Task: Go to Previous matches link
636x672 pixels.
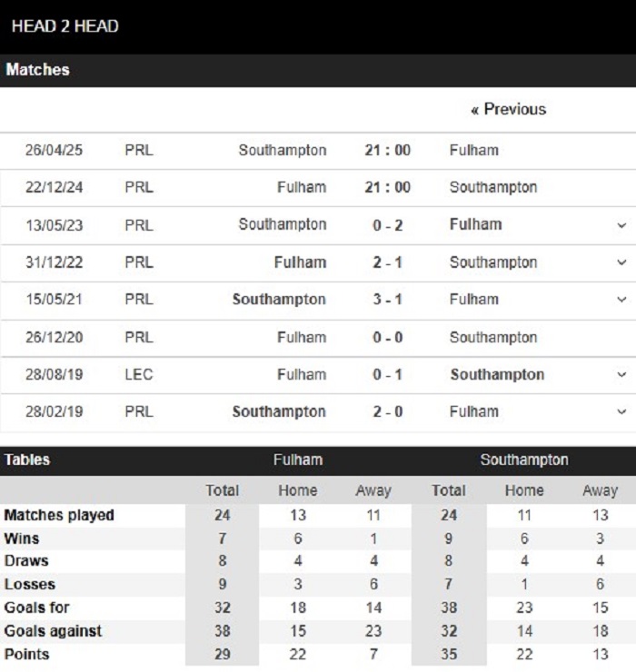Action: click(508, 110)
